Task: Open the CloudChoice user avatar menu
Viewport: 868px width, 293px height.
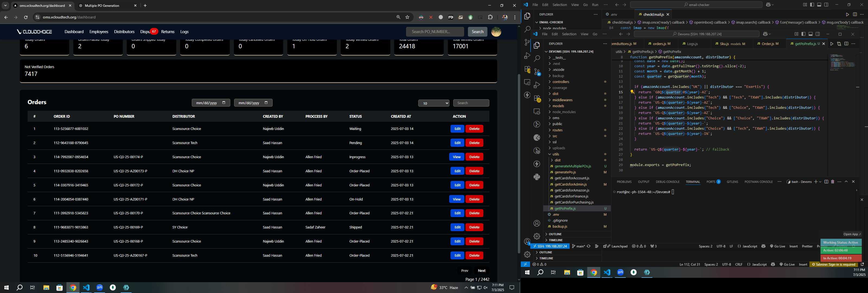Action: (x=496, y=32)
